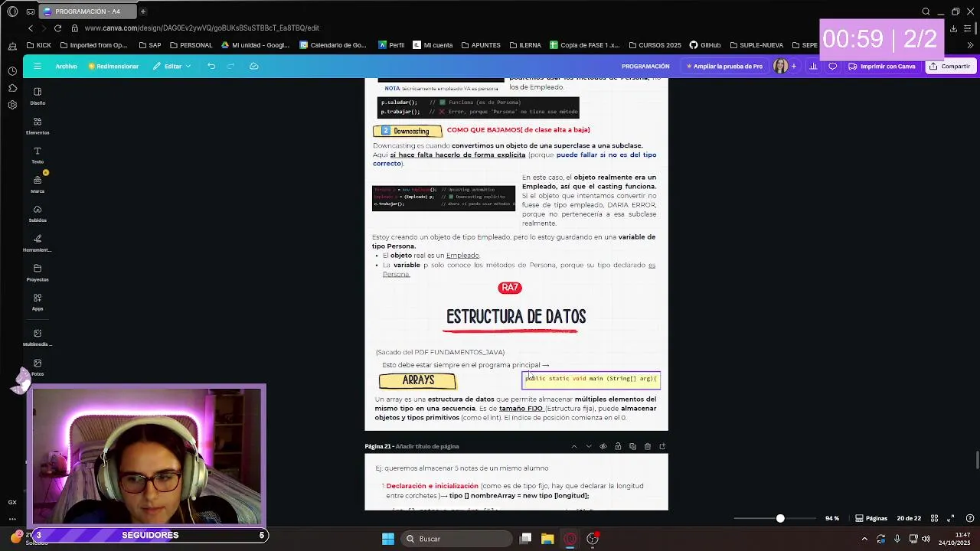This screenshot has width=980, height=551.
Task: Open the ILERNA bookmark folder
Action: pos(524,45)
